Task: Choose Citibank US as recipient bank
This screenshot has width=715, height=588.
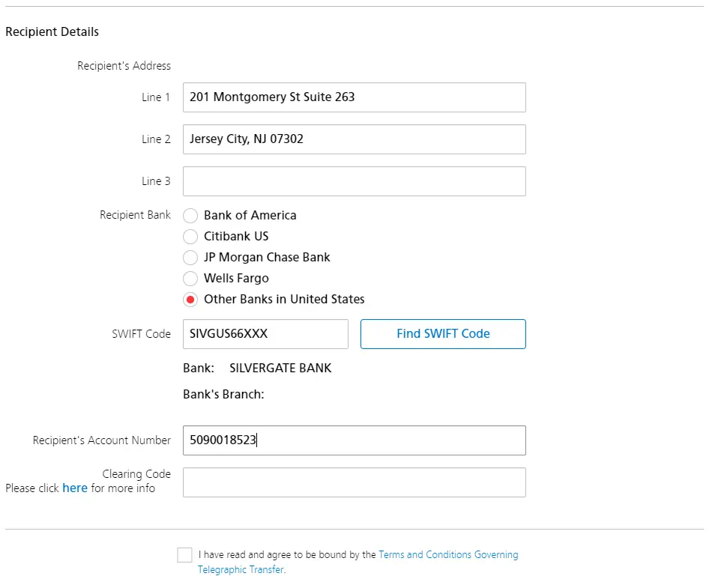Action: coord(190,237)
